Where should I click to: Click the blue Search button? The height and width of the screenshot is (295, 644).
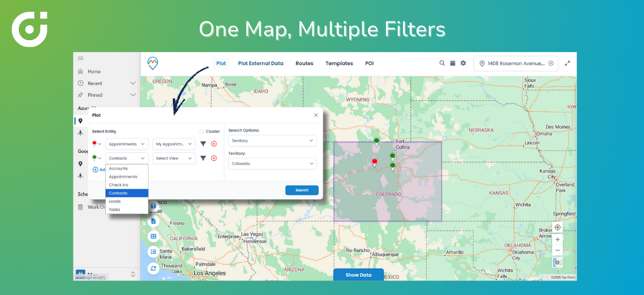pyautogui.click(x=302, y=190)
